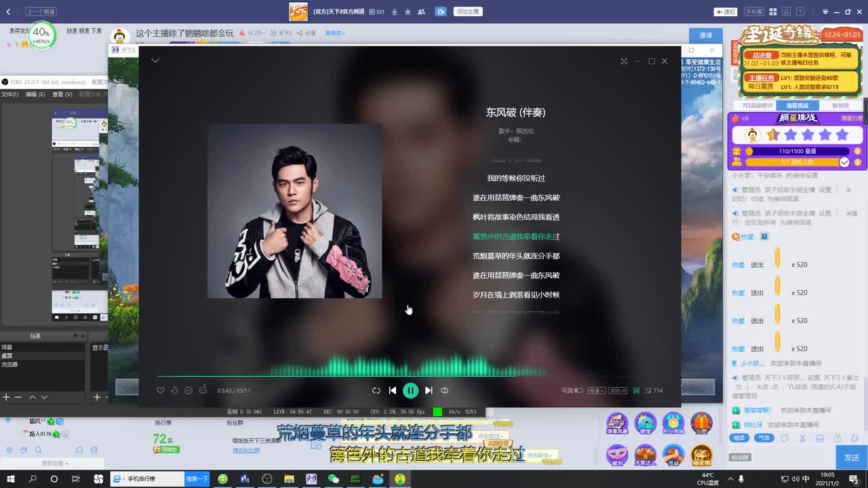Viewport: 868px width, 488px height.
Task: Enter fullscreen mode in the music player
Action: (x=624, y=61)
